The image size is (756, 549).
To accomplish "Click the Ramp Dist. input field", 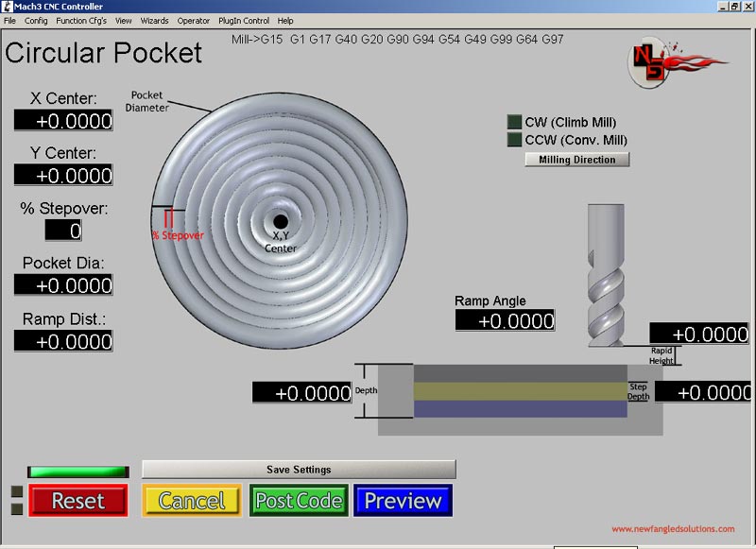I will point(63,340).
